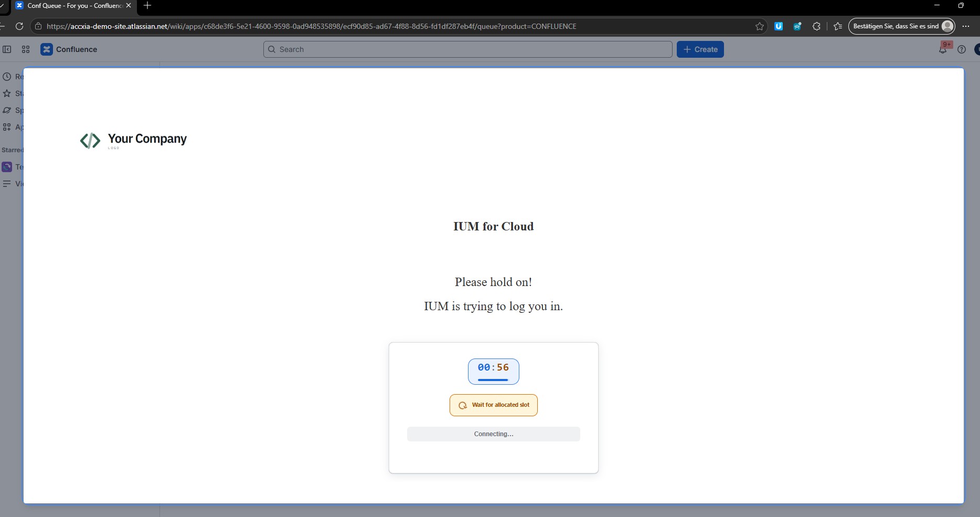980x517 pixels.
Task: Open the Confluence app switcher grid
Action: click(26, 49)
